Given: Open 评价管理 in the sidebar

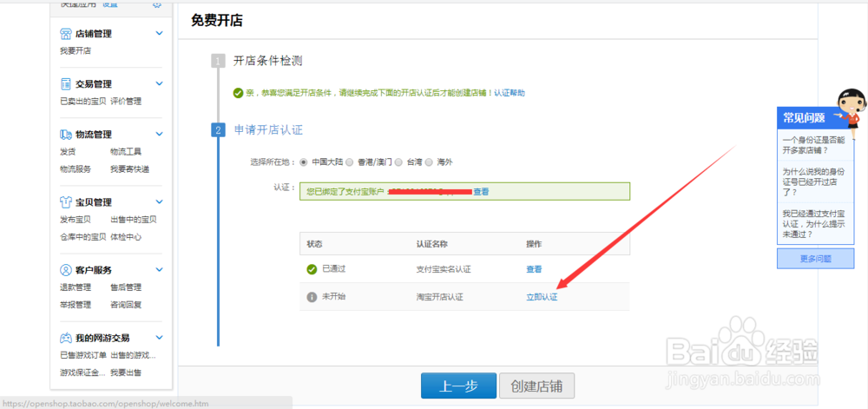Looking at the screenshot, I should [x=126, y=102].
